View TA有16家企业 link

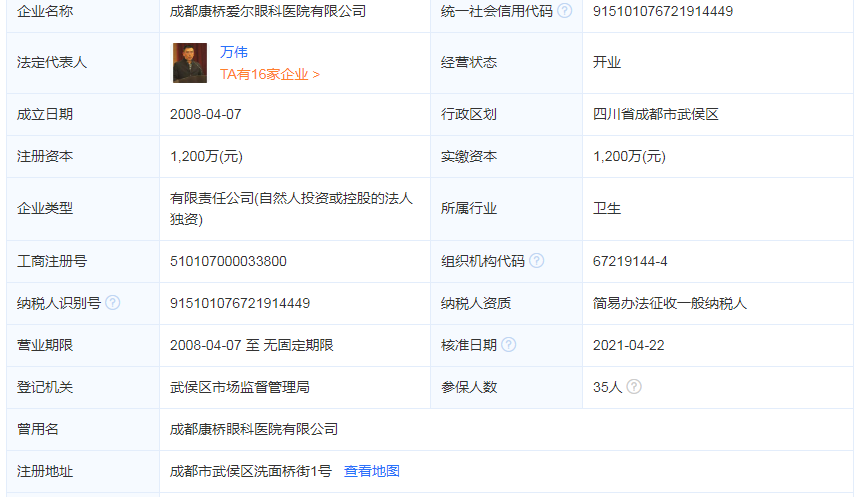(270, 74)
